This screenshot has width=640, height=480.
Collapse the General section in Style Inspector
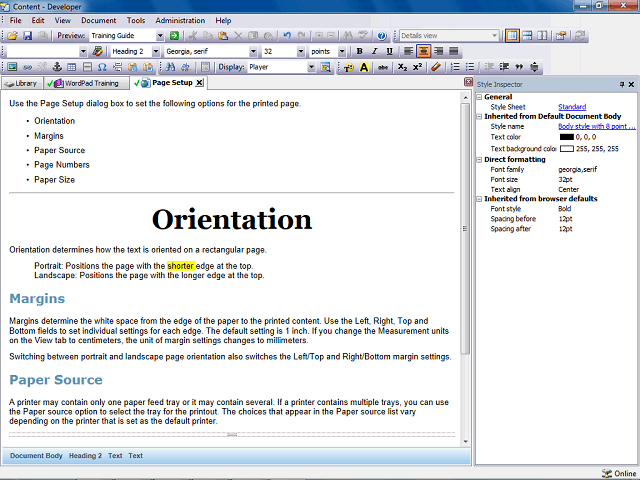point(480,97)
